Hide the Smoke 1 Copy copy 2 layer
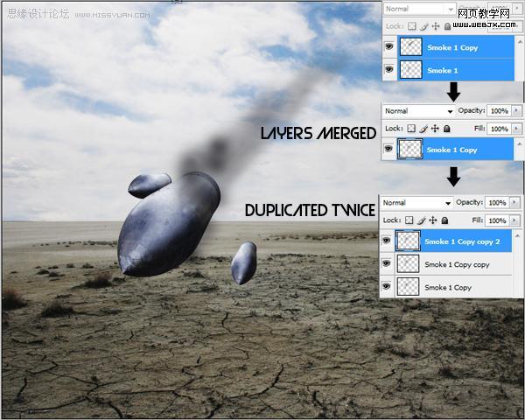The width and height of the screenshot is (525, 420). pos(387,240)
